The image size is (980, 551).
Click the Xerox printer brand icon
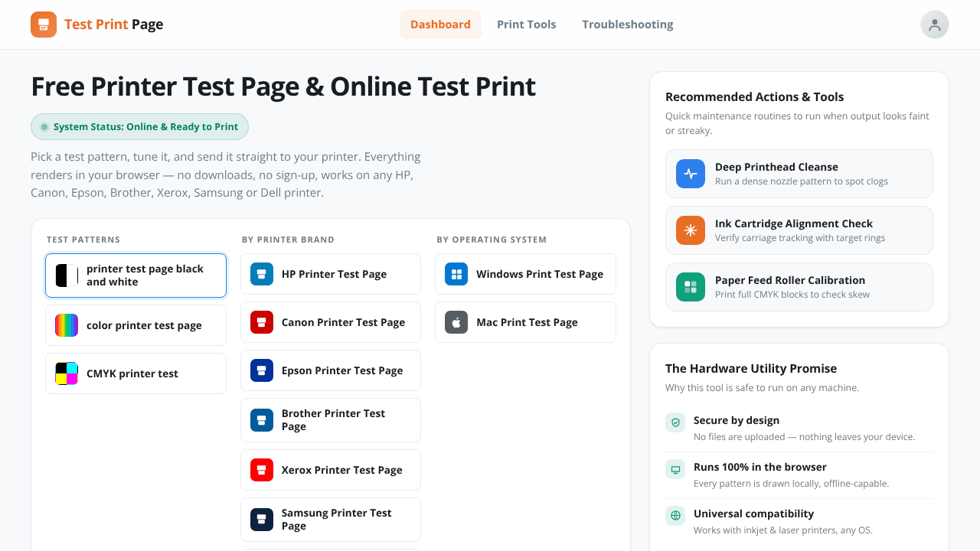click(262, 470)
